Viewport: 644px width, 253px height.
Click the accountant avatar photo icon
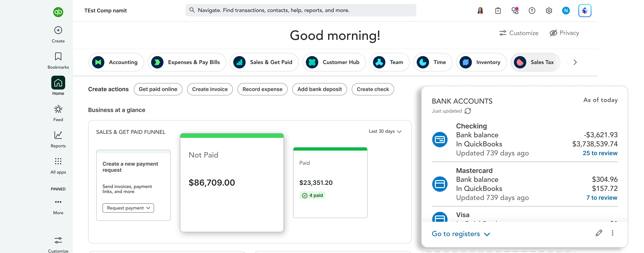(480, 10)
